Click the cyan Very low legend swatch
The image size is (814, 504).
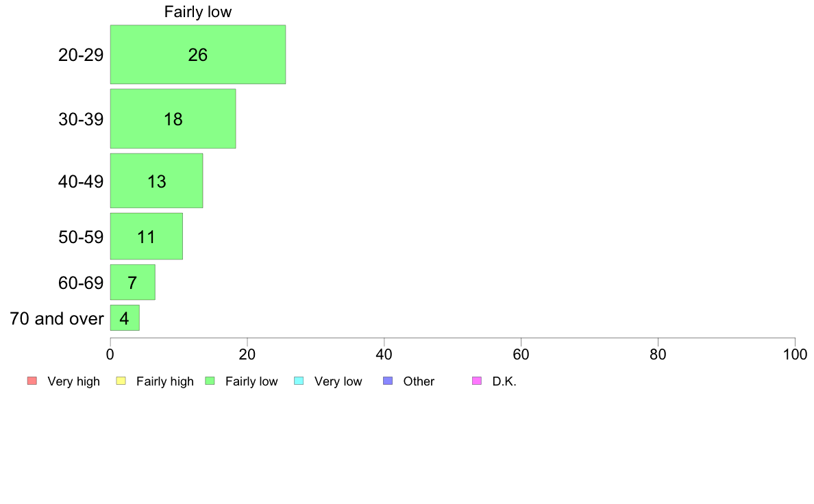tap(299, 381)
